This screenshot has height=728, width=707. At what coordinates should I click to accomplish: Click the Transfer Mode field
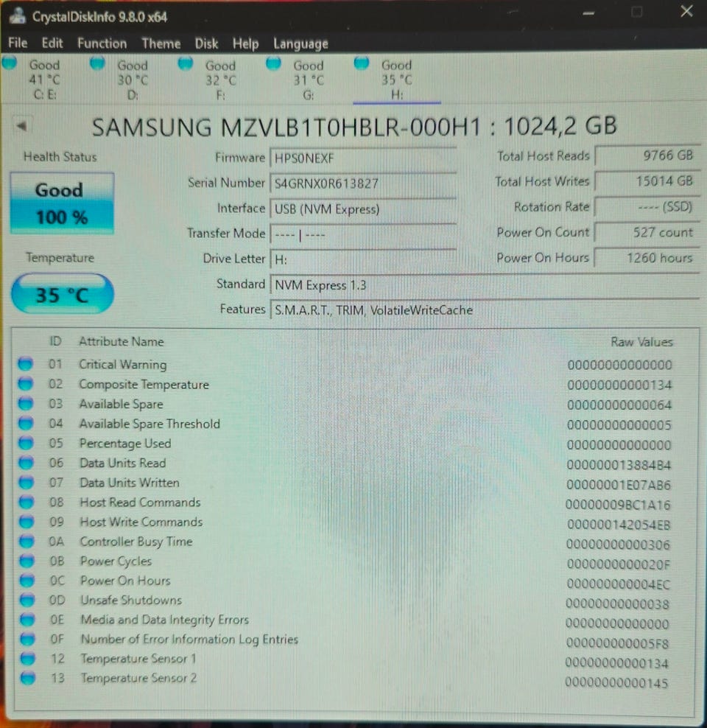(x=363, y=234)
